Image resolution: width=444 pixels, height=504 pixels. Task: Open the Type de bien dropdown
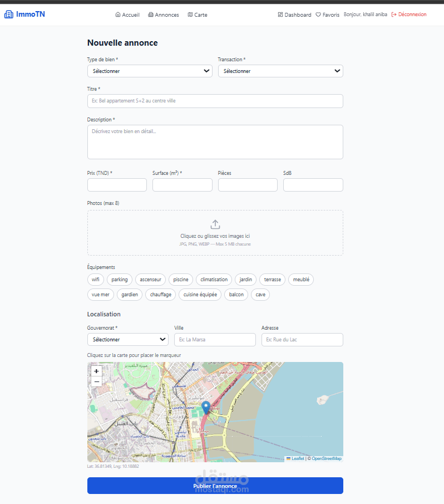point(150,71)
